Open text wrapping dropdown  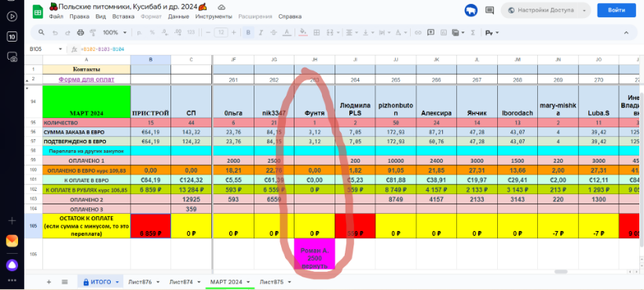click(385, 32)
